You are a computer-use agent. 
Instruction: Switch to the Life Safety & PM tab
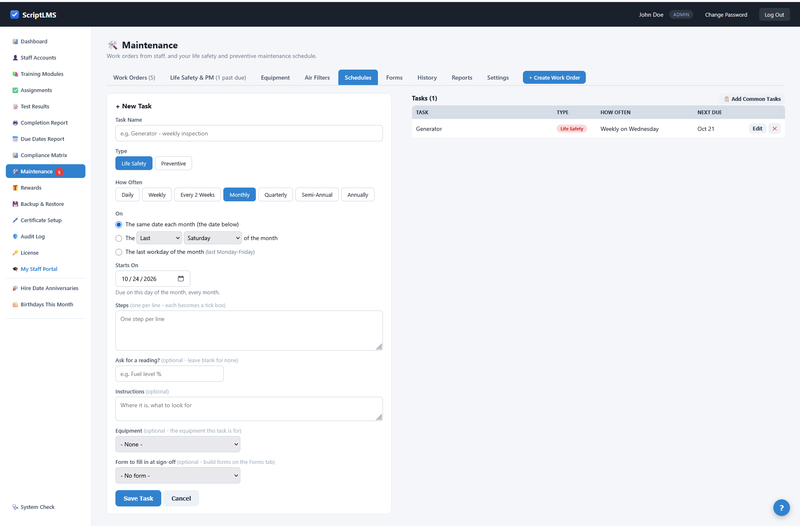pyautogui.click(x=208, y=78)
